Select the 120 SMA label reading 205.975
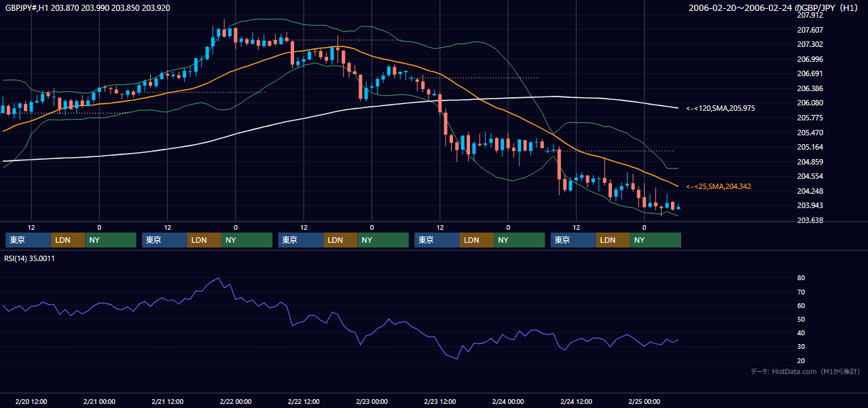The height and width of the screenshot is (408, 868). click(721, 108)
